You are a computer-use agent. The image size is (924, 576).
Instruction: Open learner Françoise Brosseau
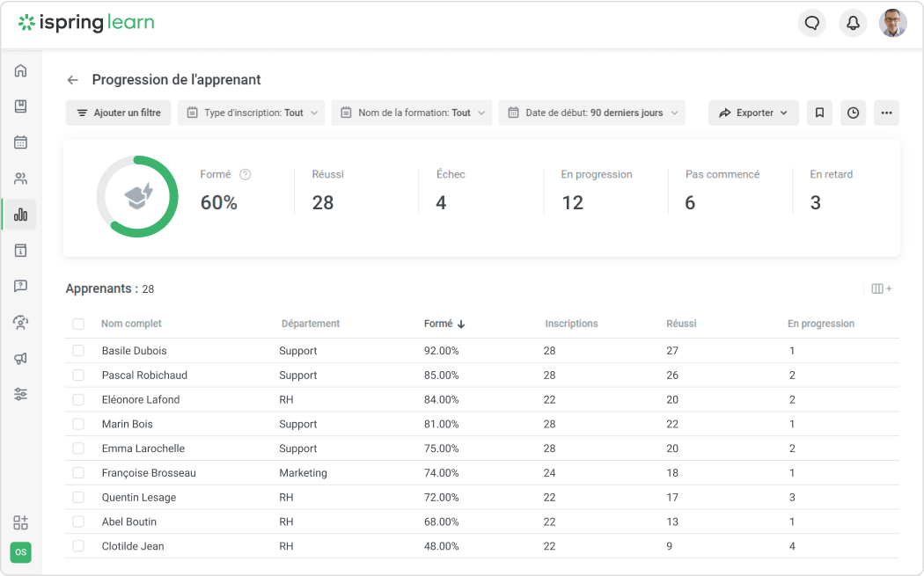[149, 473]
